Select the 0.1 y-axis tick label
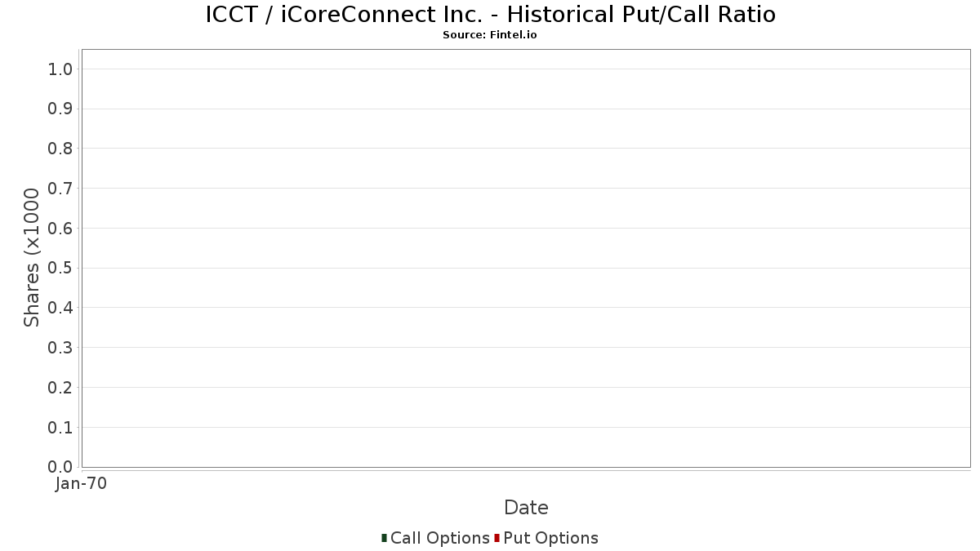 (60, 428)
